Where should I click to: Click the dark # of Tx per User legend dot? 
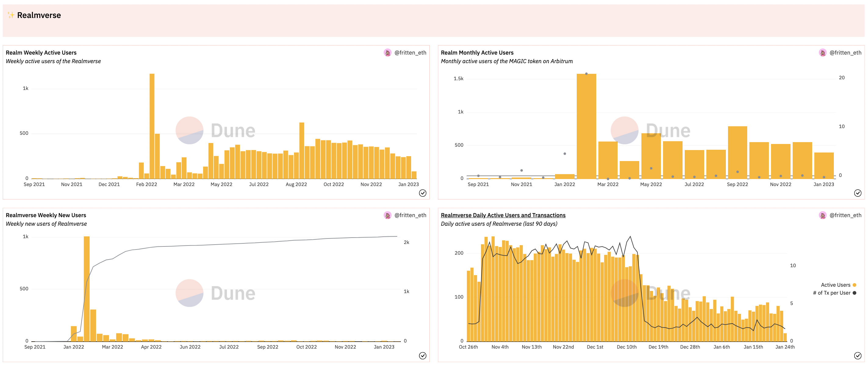point(854,293)
